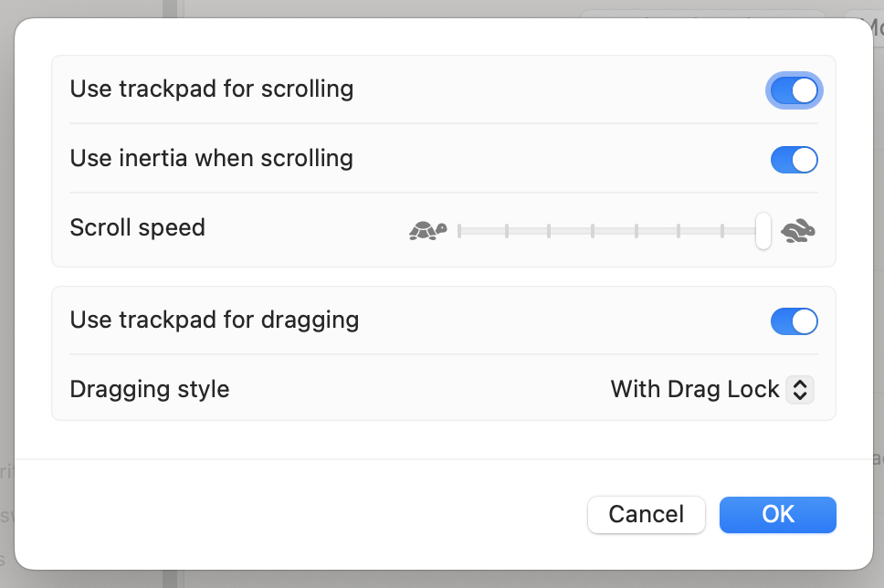The height and width of the screenshot is (588, 884).
Task: Click the Scroll speed label text
Action: tap(138, 227)
